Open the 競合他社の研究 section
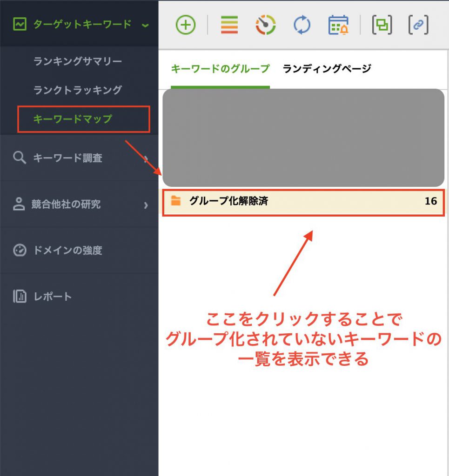The width and height of the screenshot is (449, 476). coord(79,204)
